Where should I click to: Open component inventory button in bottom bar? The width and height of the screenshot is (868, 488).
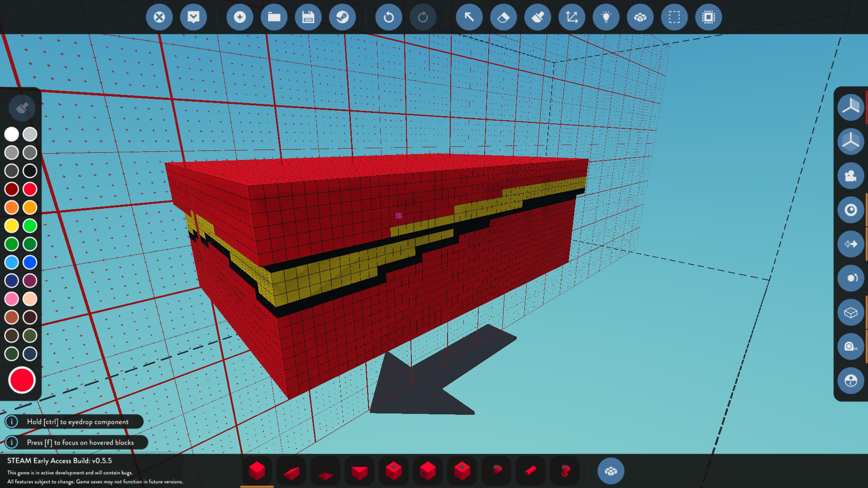point(611,471)
